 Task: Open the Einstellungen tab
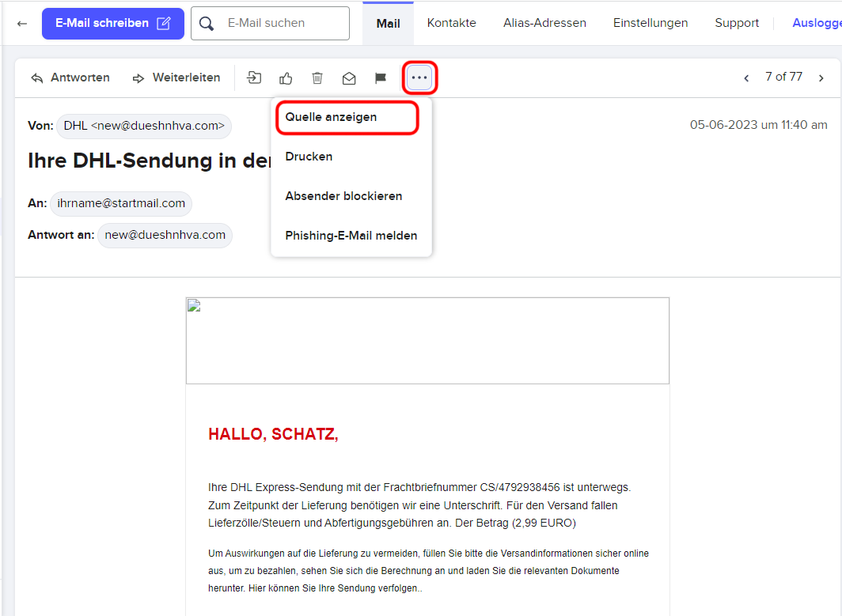(650, 23)
